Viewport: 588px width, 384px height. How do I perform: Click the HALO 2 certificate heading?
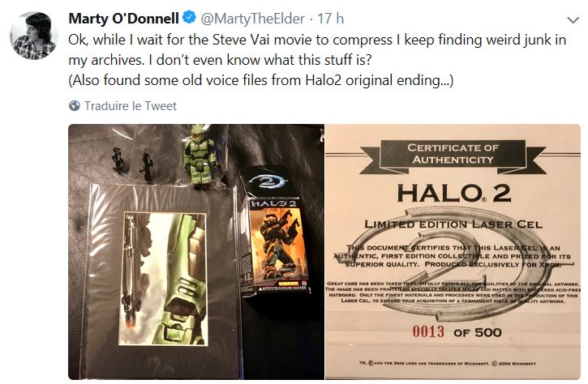(x=453, y=194)
